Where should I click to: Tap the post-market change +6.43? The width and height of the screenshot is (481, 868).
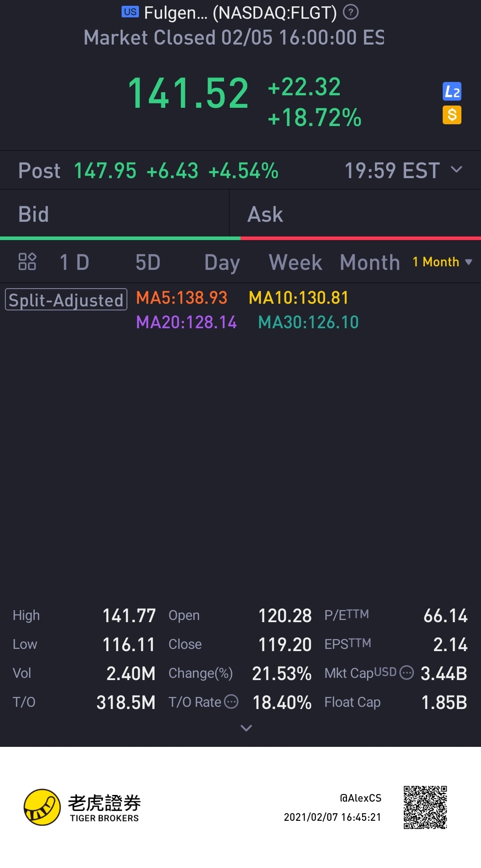pyautogui.click(x=172, y=171)
